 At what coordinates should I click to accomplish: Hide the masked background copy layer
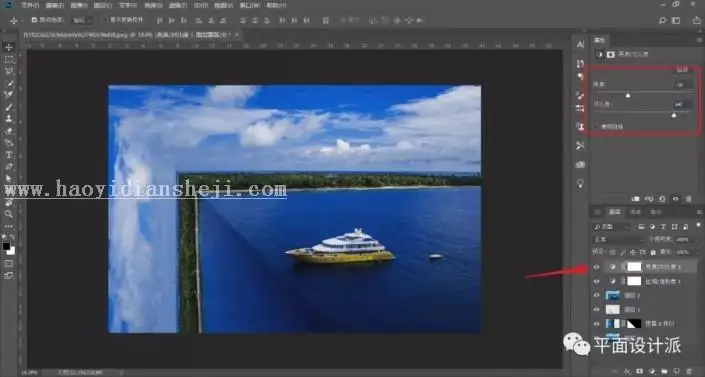coord(597,323)
